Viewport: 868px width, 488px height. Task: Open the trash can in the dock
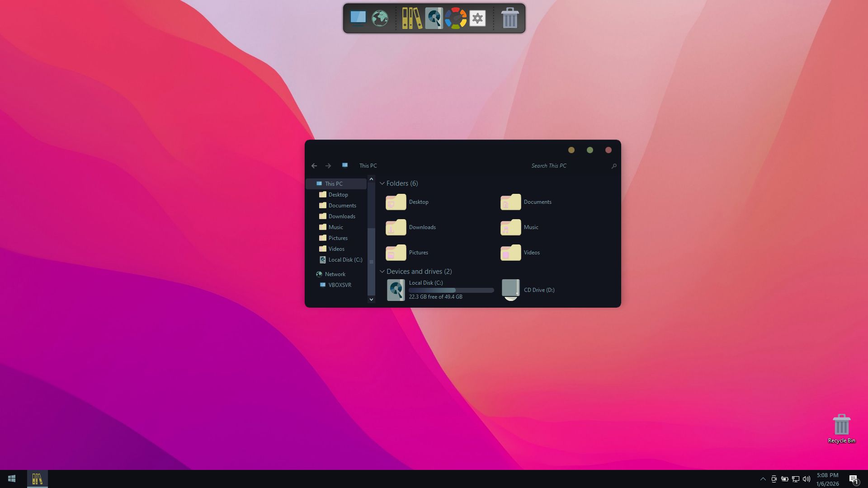tap(510, 18)
